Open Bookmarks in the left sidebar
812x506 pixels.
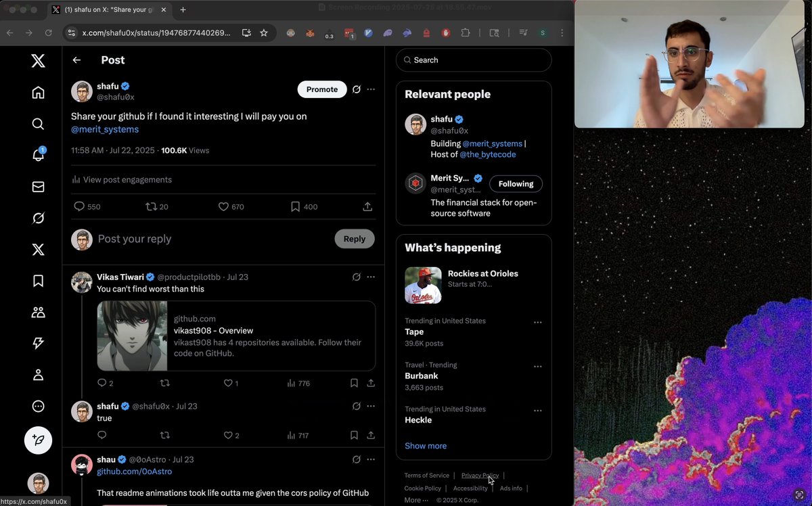point(39,281)
